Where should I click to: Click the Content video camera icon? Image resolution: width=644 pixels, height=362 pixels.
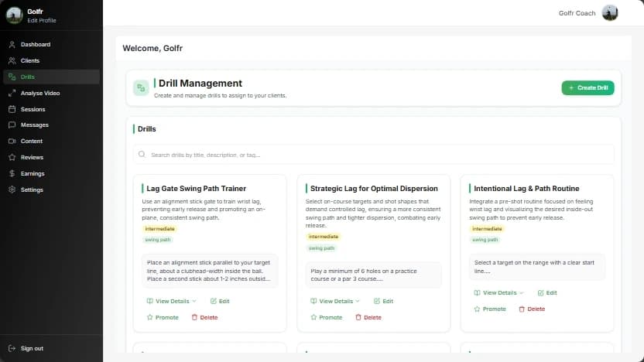click(12, 142)
